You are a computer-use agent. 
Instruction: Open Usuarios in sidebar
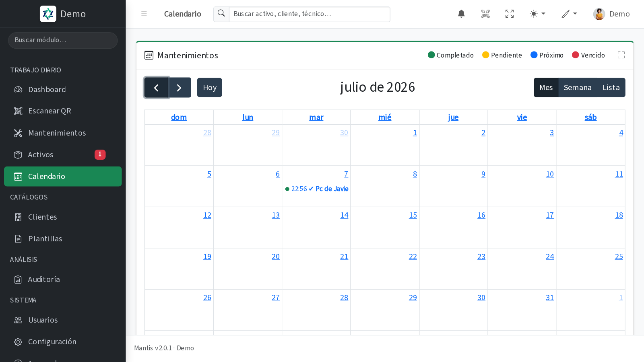63,320
